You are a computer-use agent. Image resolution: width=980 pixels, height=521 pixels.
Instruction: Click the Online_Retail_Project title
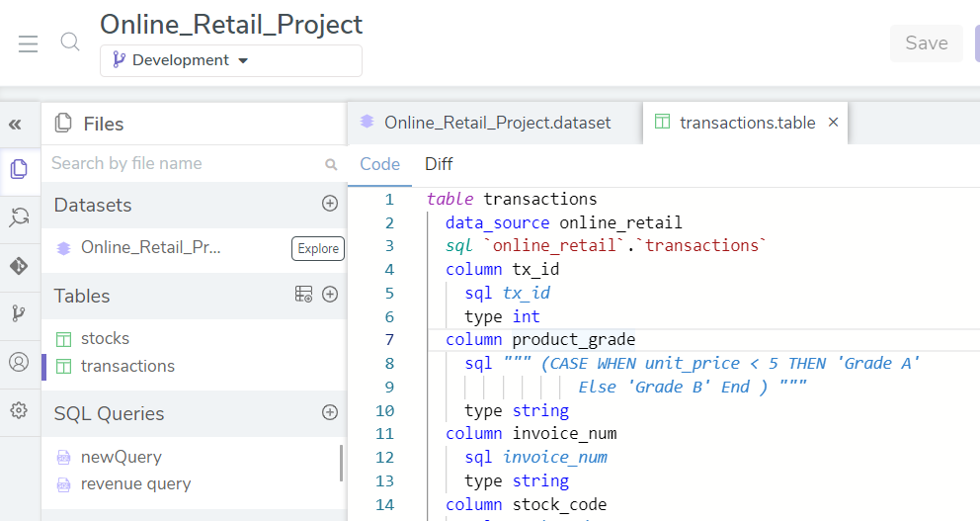[x=231, y=25]
